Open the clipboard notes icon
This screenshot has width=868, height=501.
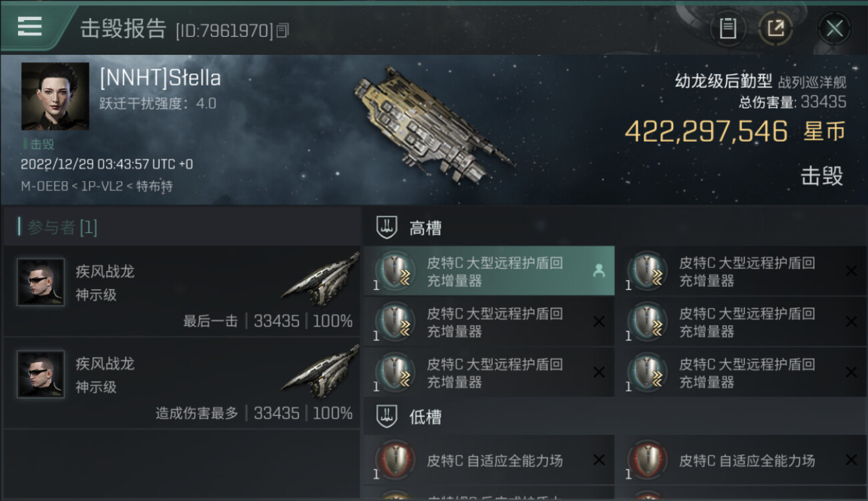(x=728, y=29)
